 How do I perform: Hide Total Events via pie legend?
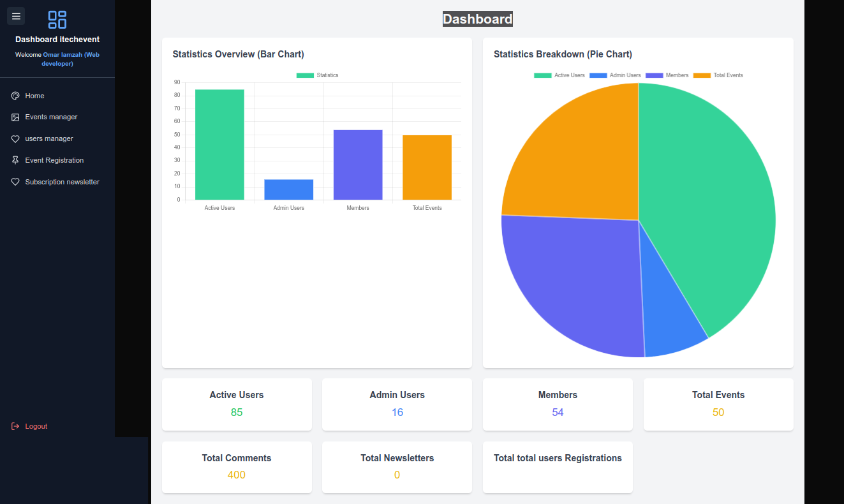pyautogui.click(x=718, y=75)
